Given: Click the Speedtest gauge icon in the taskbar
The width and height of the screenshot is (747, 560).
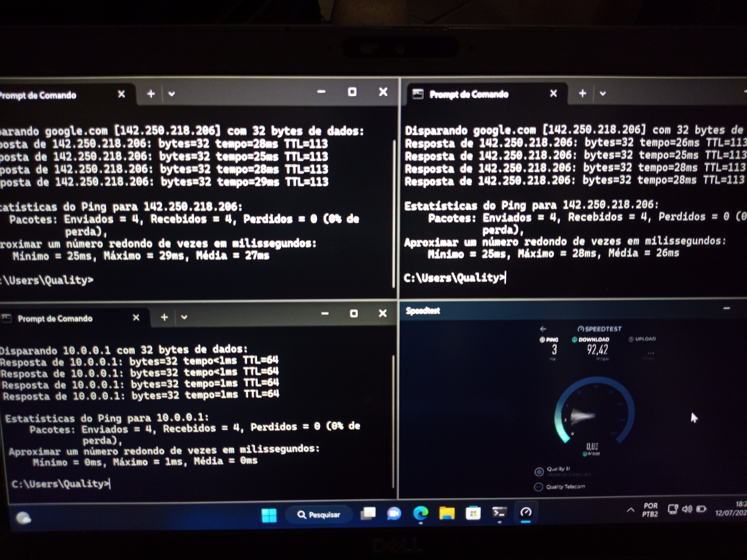Looking at the screenshot, I should pyautogui.click(x=526, y=512).
